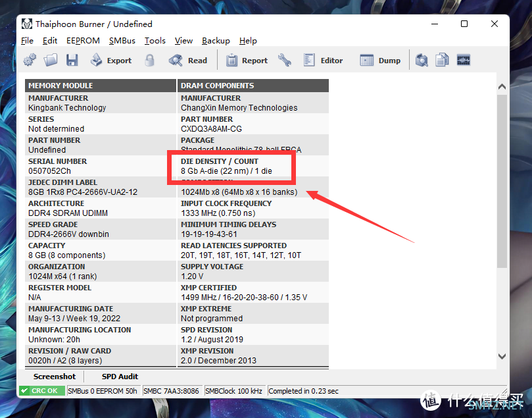Select the Screenshot tab
This screenshot has width=532, height=418.
coord(55,377)
